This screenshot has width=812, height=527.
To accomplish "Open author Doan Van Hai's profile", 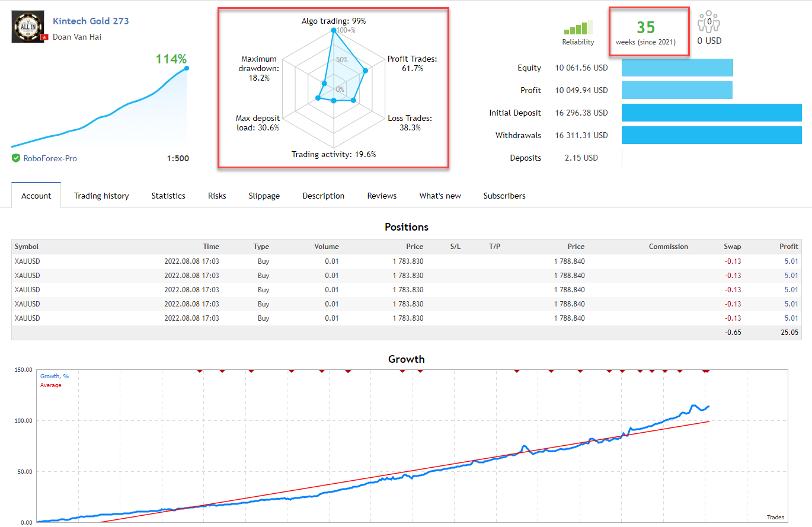I will coord(78,37).
